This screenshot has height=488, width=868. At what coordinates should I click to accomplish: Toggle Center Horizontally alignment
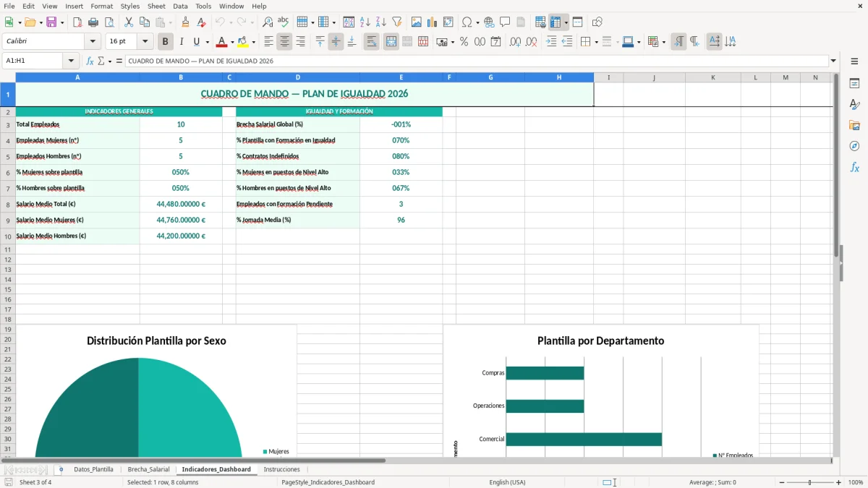pyautogui.click(x=284, y=42)
